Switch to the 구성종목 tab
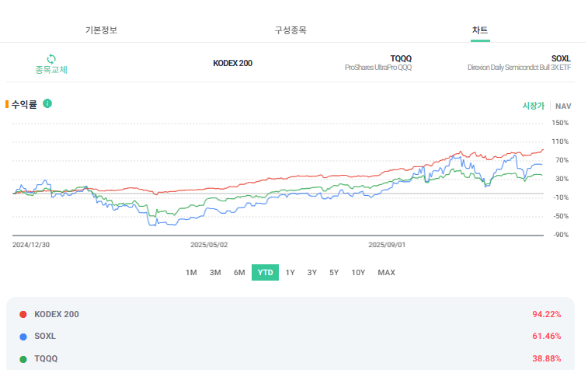 click(x=291, y=30)
